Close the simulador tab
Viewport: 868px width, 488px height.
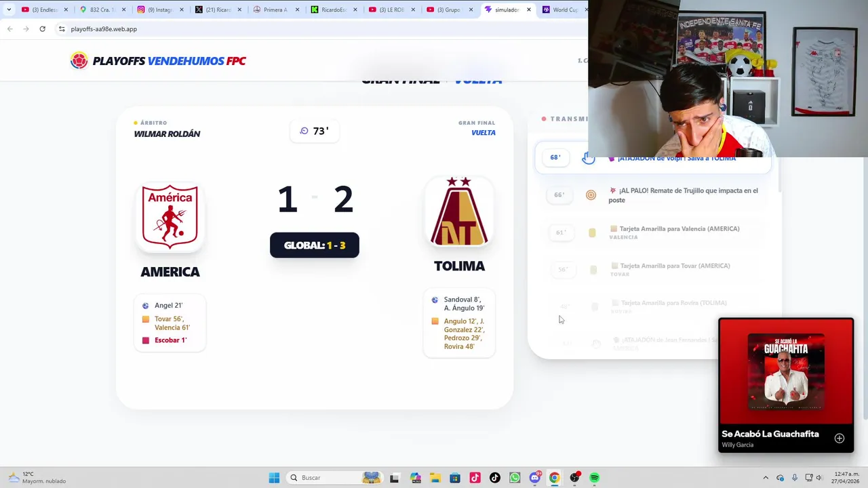[529, 9]
